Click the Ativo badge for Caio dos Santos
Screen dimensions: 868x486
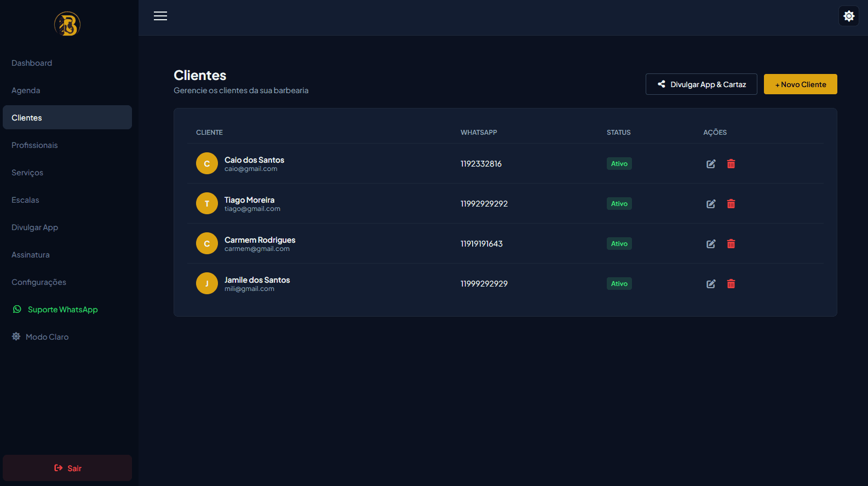(x=619, y=164)
